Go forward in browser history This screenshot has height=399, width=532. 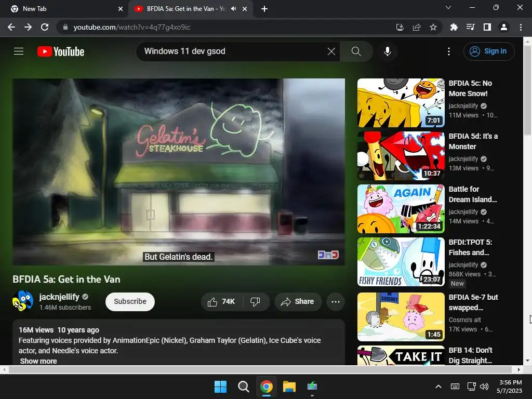(28, 27)
